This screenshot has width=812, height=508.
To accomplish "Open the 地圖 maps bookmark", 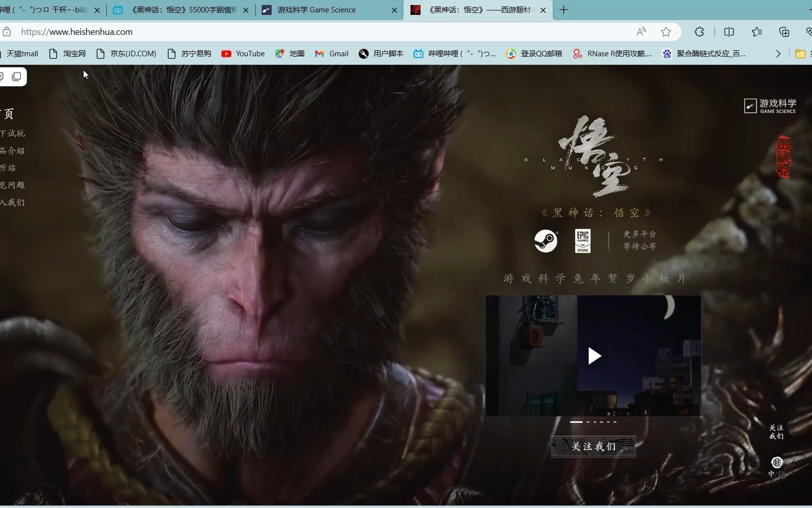I will tap(290, 54).
